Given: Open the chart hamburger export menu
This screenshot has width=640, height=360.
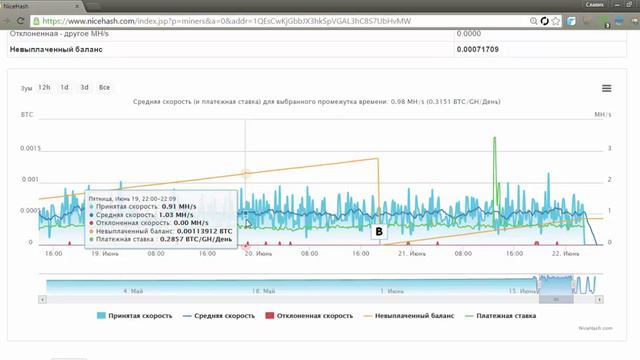Looking at the screenshot, I should click(x=607, y=88).
